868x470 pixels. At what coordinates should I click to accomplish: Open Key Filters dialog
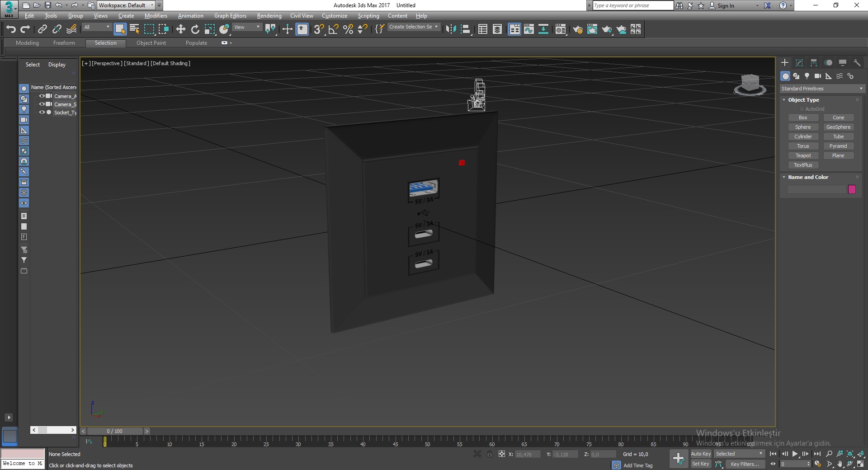click(745, 464)
